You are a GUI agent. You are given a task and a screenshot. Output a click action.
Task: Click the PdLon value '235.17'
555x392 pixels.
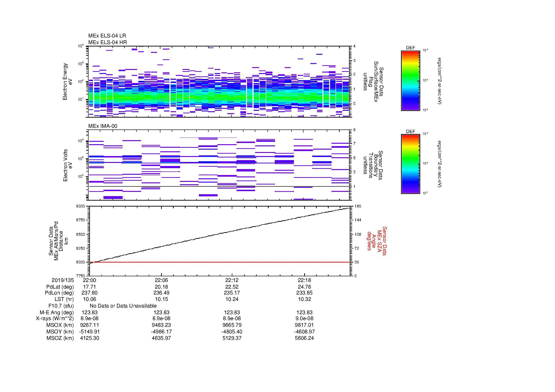(232, 293)
